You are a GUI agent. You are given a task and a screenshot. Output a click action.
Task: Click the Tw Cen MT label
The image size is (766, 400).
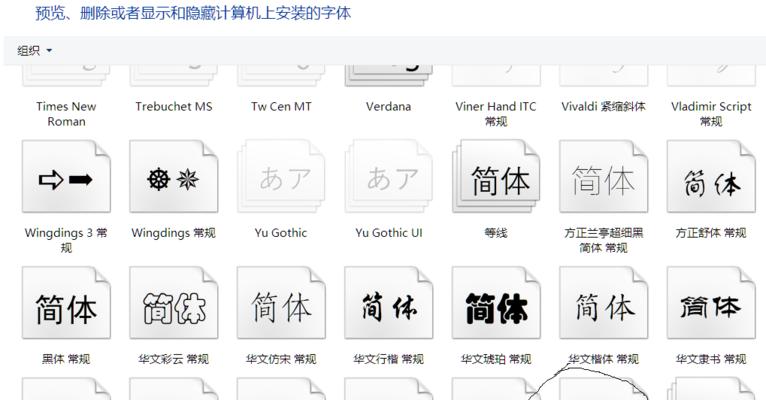click(x=281, y=106)
